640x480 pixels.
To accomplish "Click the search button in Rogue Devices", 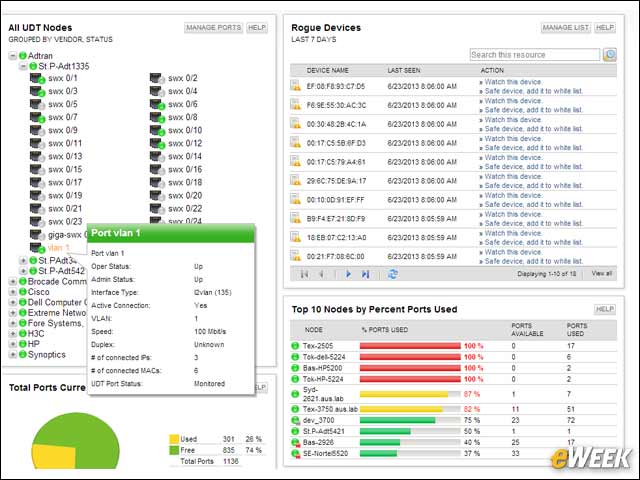I will [x=610, y=55].
